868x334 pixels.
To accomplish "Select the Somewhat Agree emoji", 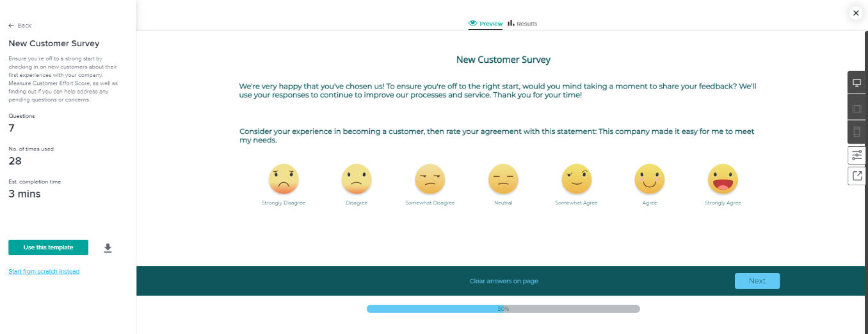I will (x=576, y=180).
